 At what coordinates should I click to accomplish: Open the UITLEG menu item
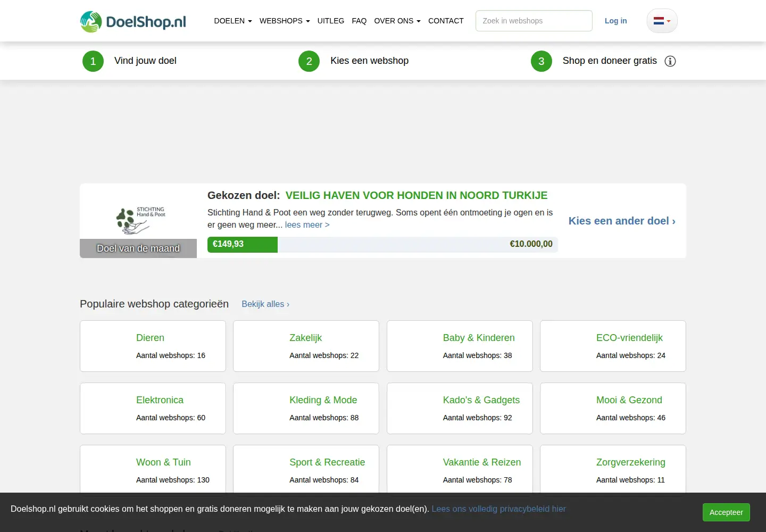[x=331, y=21]
